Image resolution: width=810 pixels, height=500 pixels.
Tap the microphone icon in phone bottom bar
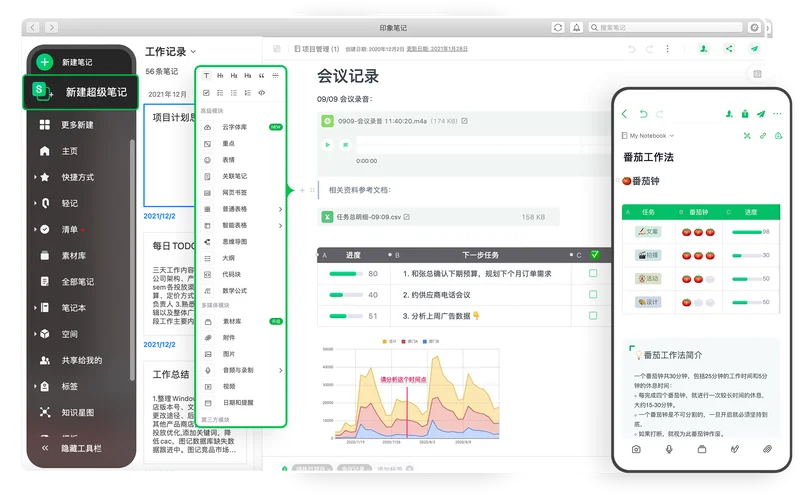point(669,449)
